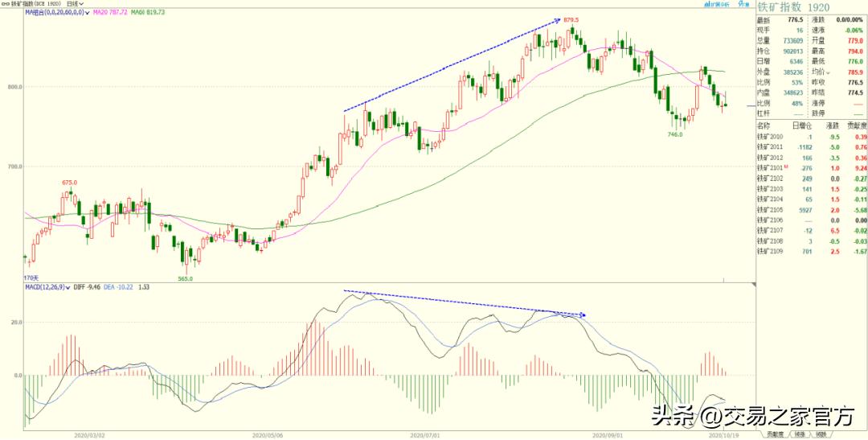Switch to the 贡献度 tab
Viewport: 868px width, 440px height.
pos(776,434)
